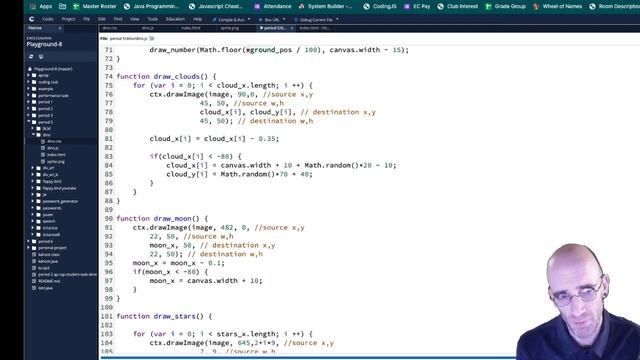This screenshot has width=640, height=360.
Task: Click the performance task folder icon
Action: pyautogui.click(x=34, y=96)
